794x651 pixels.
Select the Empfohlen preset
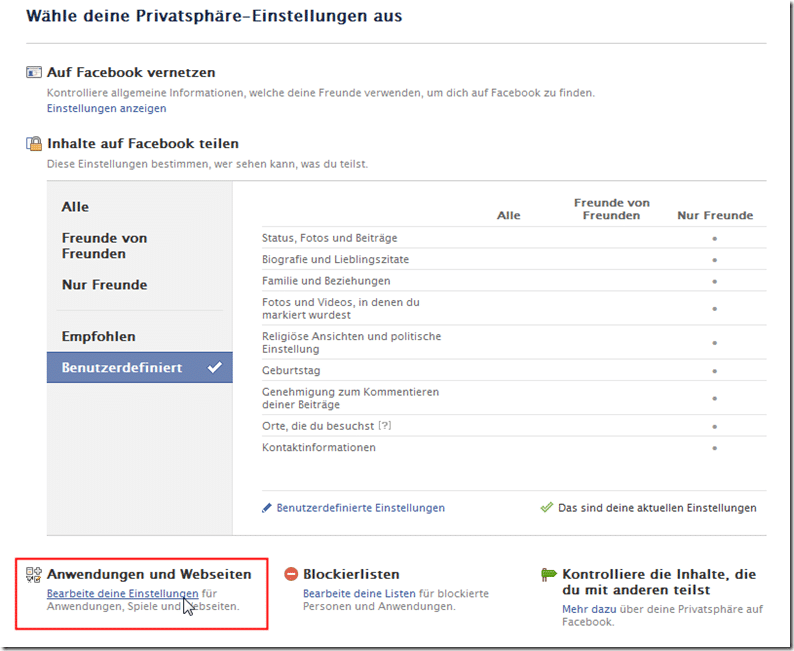coord(98,336)
